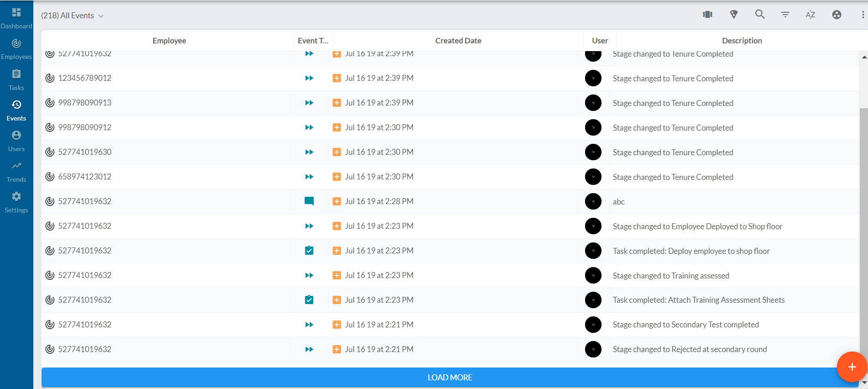
Task: Click 'Stage changed to Rejected at secondary round'
Action: coord(690,349)
